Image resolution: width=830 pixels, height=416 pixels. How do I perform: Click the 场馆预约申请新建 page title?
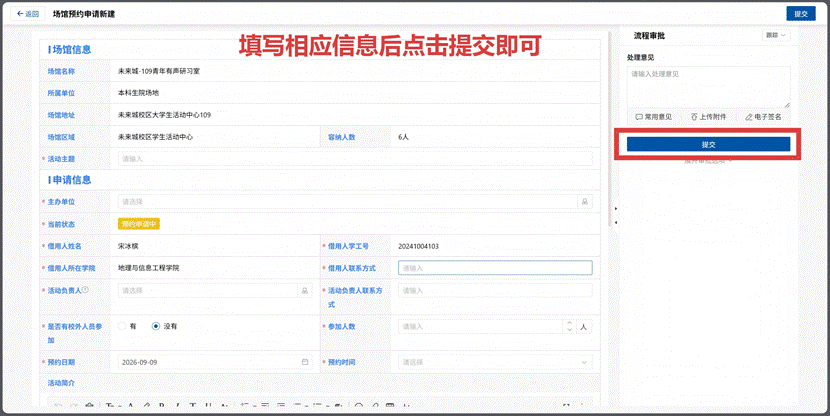pos(84,14)
